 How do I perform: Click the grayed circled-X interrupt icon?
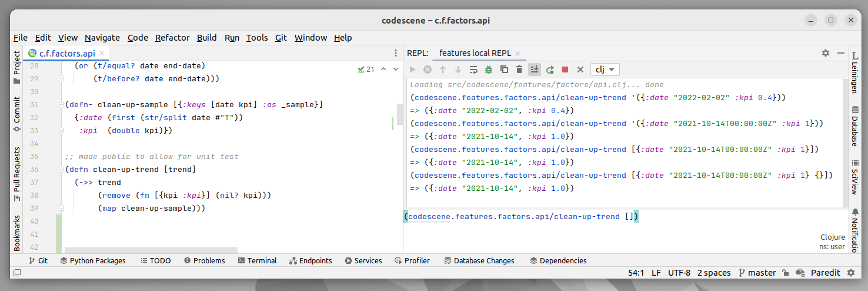pyautogui.click(x=428, y=70)
